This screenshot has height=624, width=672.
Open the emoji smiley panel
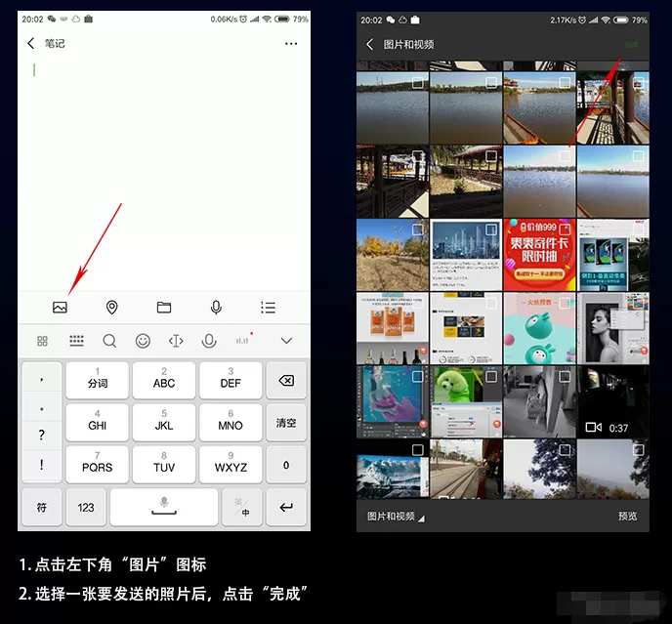[143, 341]
